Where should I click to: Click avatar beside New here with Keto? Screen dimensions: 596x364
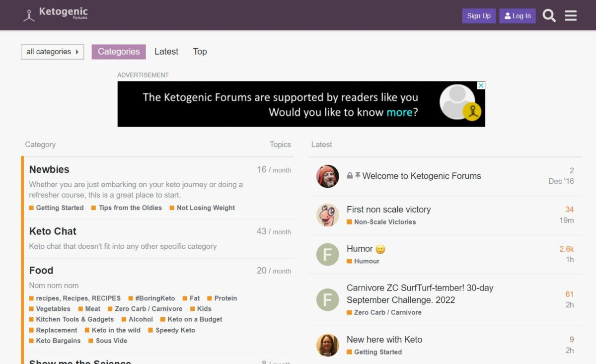(x=327, y=346)
